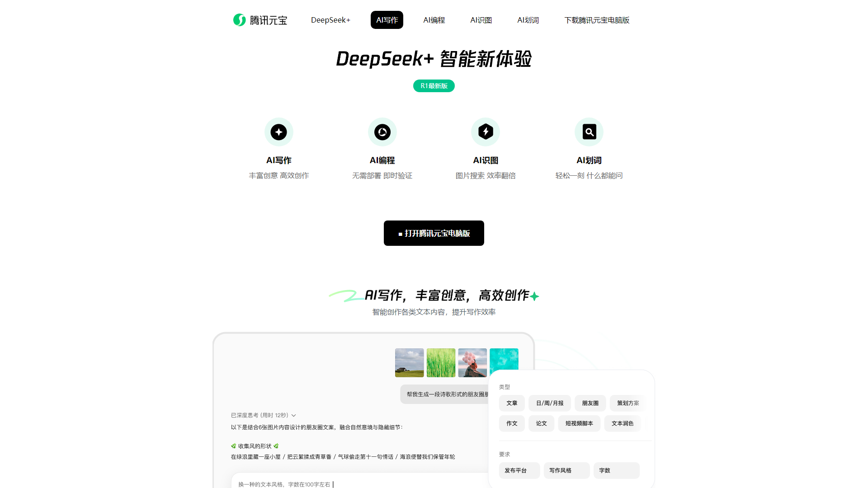Click the AI写作 star feature icon
The height and width of the screenshot is (488, 868).
click(279, 132)
